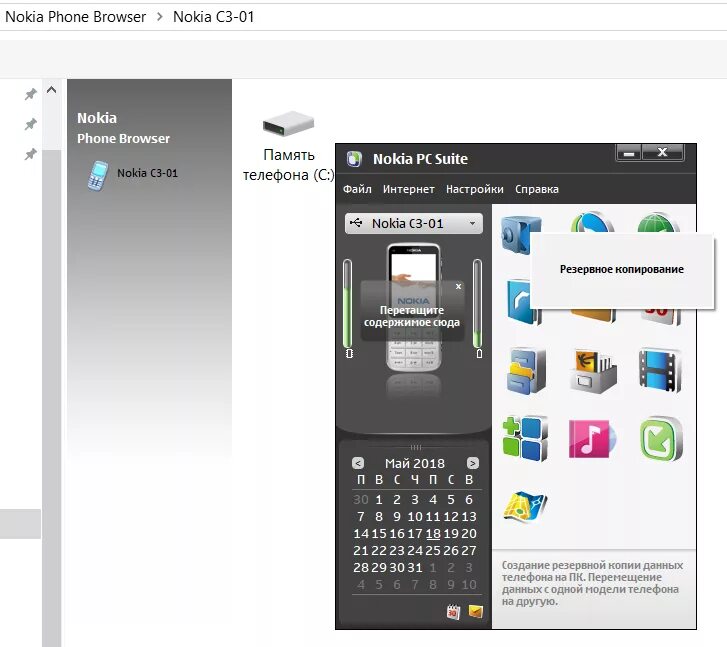Open the green Software Updater arrow icon

(x=661, y=439)
